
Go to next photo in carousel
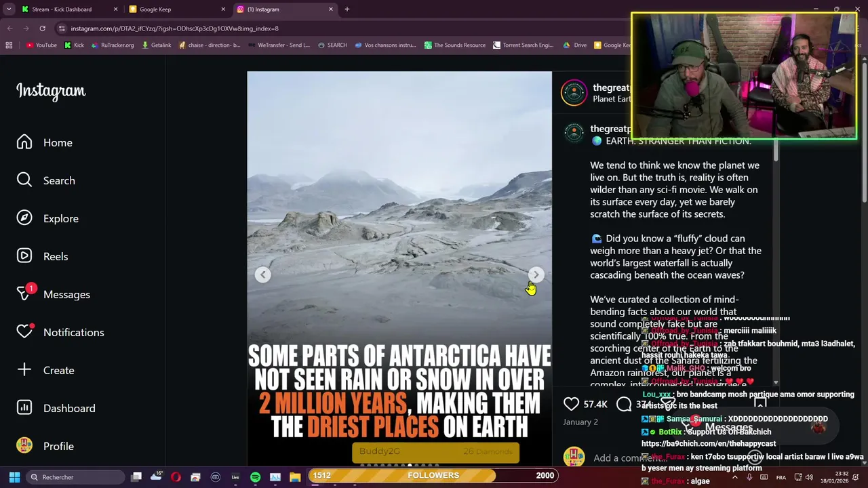click(536, 274)
